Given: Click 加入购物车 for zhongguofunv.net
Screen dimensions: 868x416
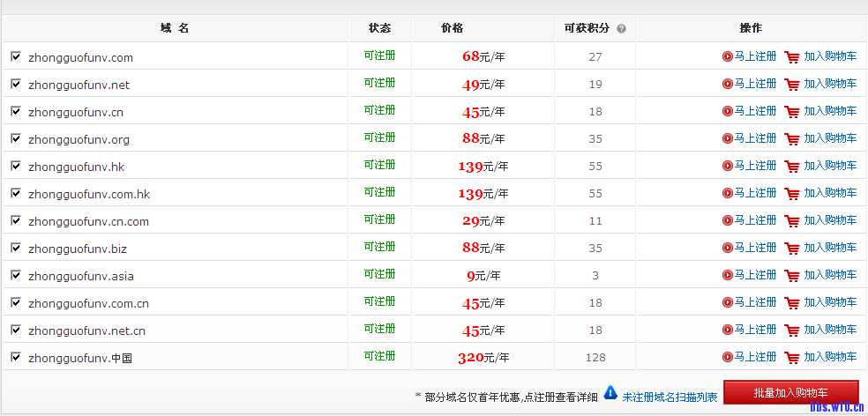Looking at the screenshot, I should [x=830, y=84].
